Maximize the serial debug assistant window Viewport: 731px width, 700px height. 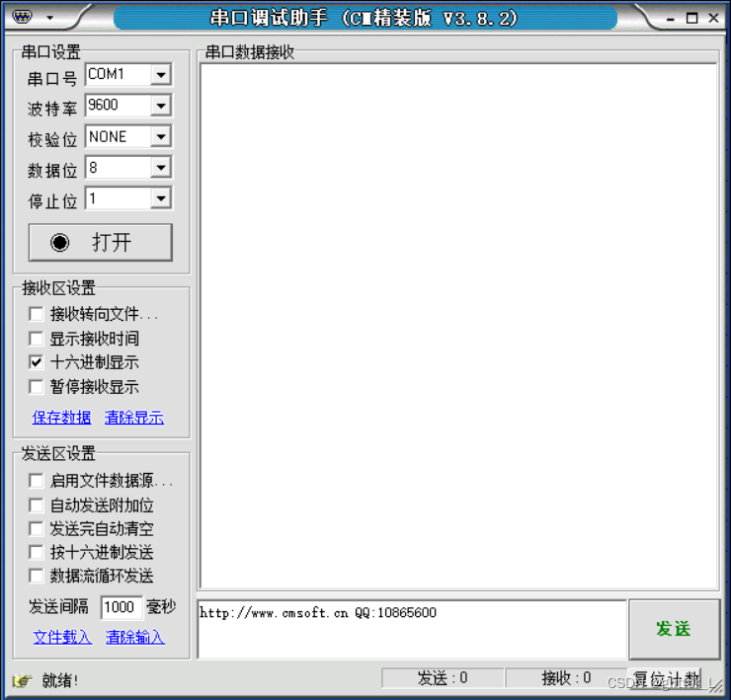pos(692,18)
